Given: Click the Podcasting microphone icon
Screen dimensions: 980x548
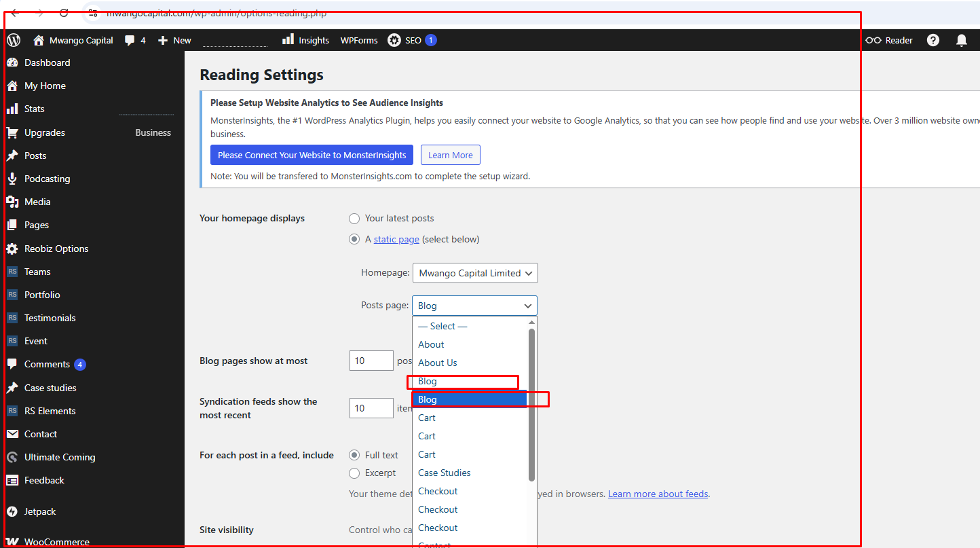Looking at the screenshot, I should point(12,179).
